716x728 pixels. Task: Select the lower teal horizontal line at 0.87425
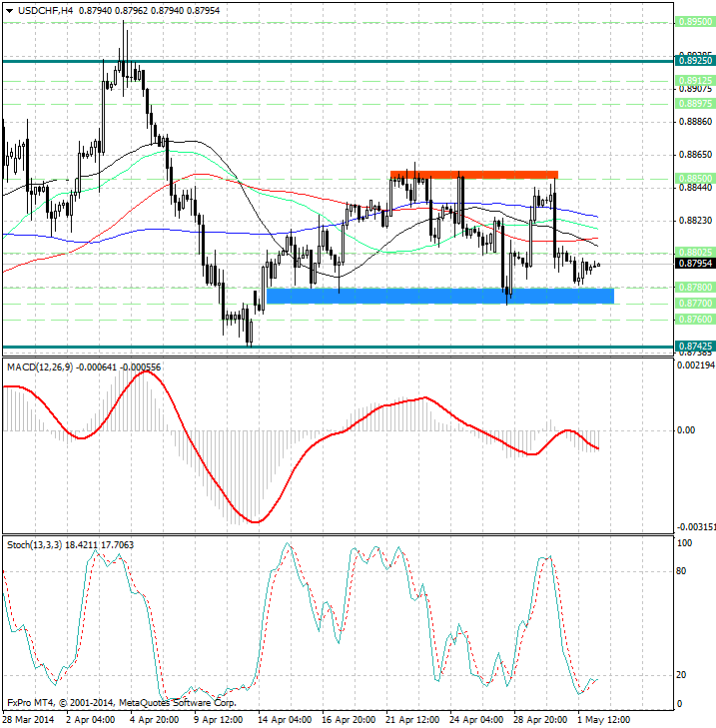pyautogui.click(x=338, y=347)
